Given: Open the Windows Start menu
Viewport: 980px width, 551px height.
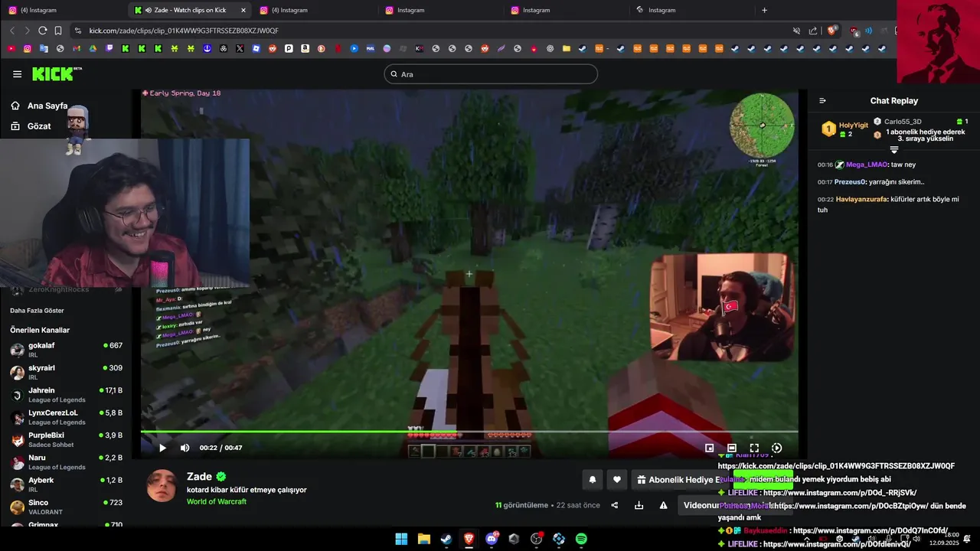Looking at the screenshot, I should [401, 539].
